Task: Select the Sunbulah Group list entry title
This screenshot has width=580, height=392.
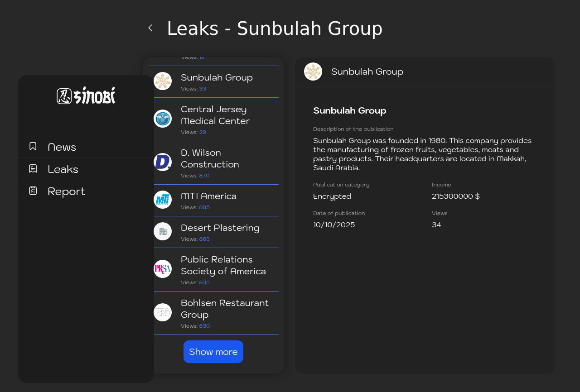Action: [x=217, y=77]
